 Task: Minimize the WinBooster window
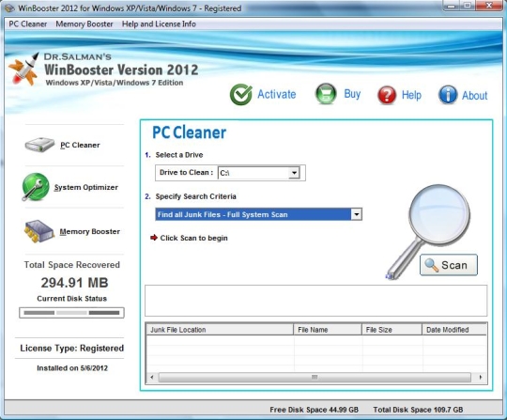451,6
